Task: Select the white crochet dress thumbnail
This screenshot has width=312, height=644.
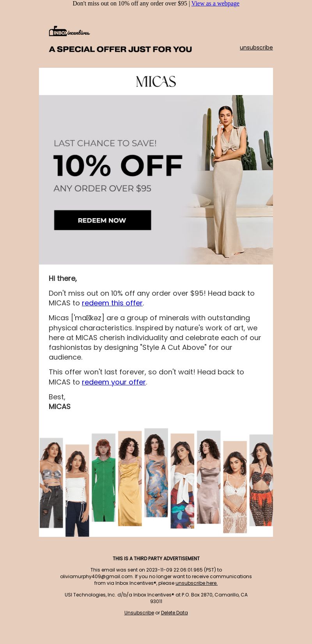Action: [x=235, y=487]
